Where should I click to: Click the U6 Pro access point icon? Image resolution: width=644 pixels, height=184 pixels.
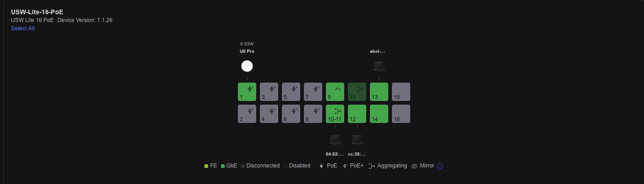pos(247,66)
